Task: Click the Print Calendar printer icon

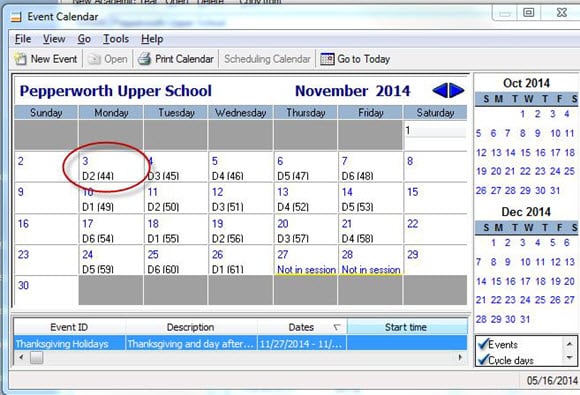Action: click(x=144, y=59)
